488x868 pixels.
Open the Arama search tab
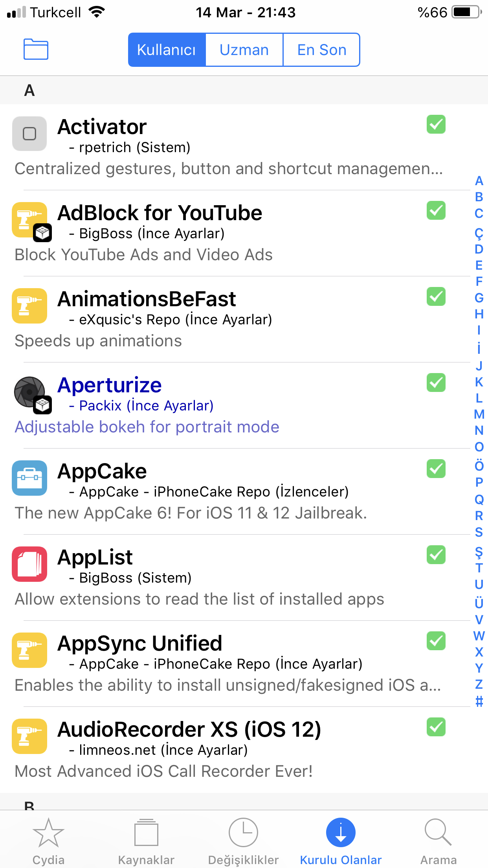pyautogui.click(x=438, y=842)
